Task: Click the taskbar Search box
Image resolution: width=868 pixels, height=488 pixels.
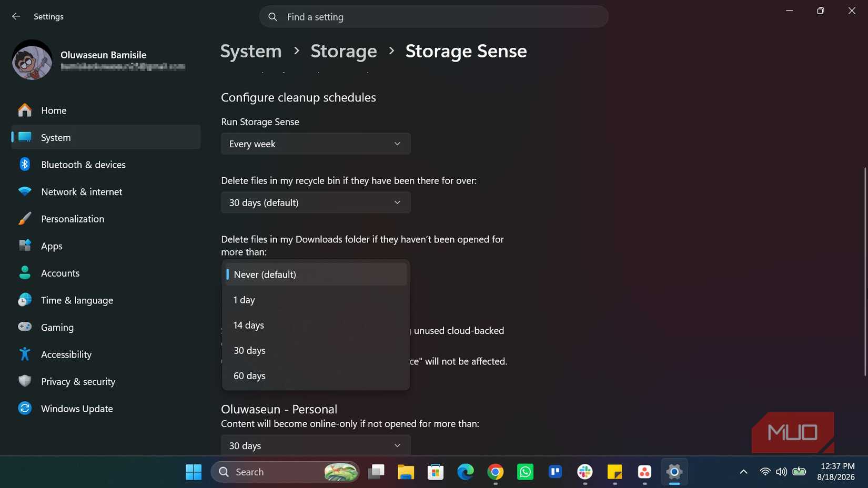Action: click(285, 472)
